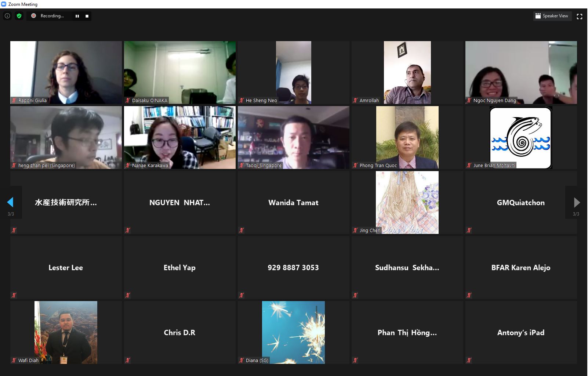Click muted mic icon on Lester Lee

pos(14,295)
